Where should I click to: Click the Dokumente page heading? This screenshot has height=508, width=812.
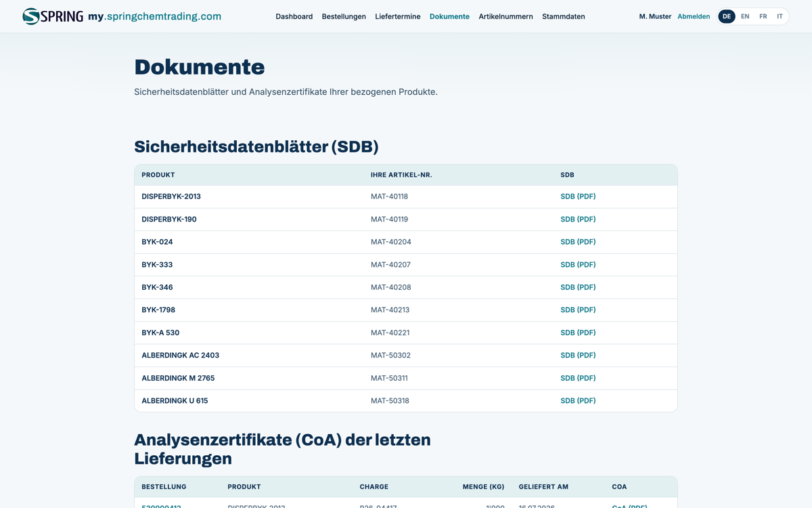[x=200, y=67]
